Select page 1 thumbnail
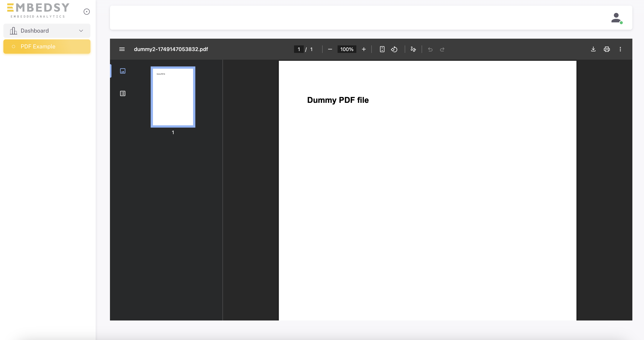This screenshot has height=340, width=644. click(173, 97)
